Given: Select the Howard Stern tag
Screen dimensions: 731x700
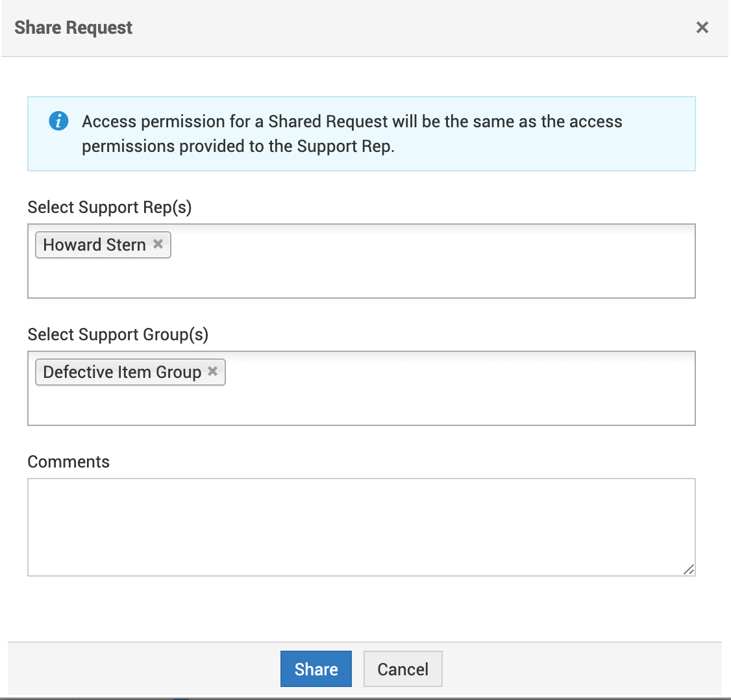Looking at the screenshot, I should click(x=94, y=245).
